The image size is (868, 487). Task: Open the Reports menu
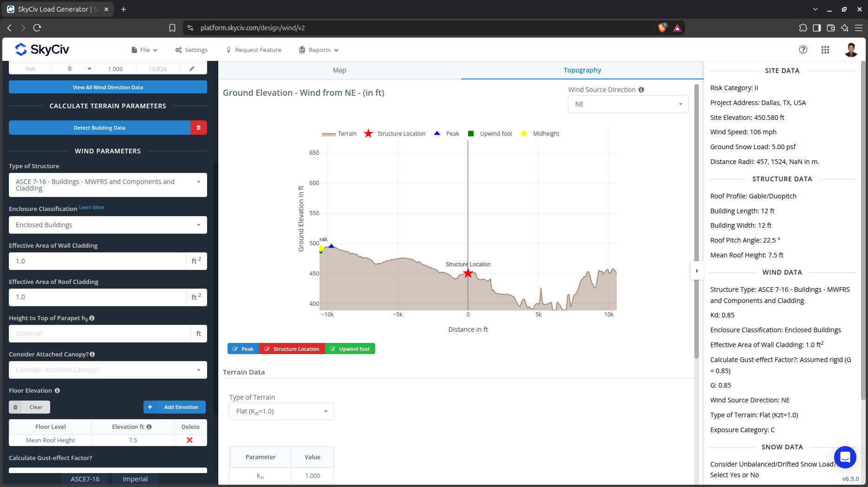[319, 50]
